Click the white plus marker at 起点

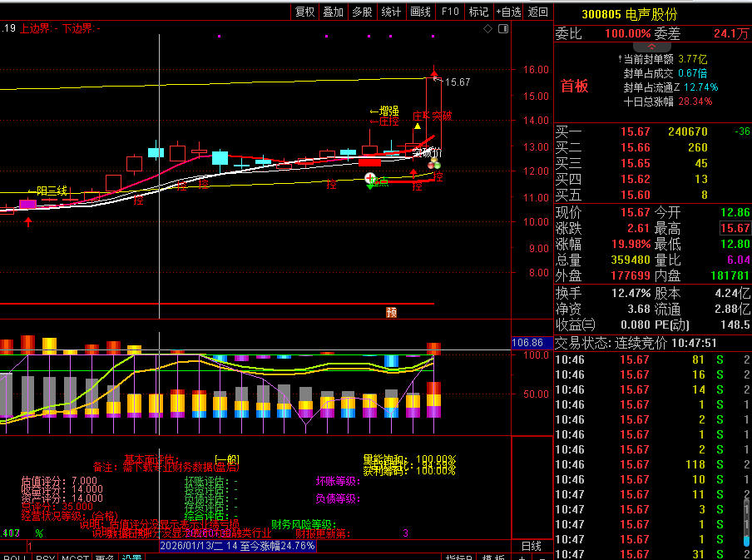369,178
